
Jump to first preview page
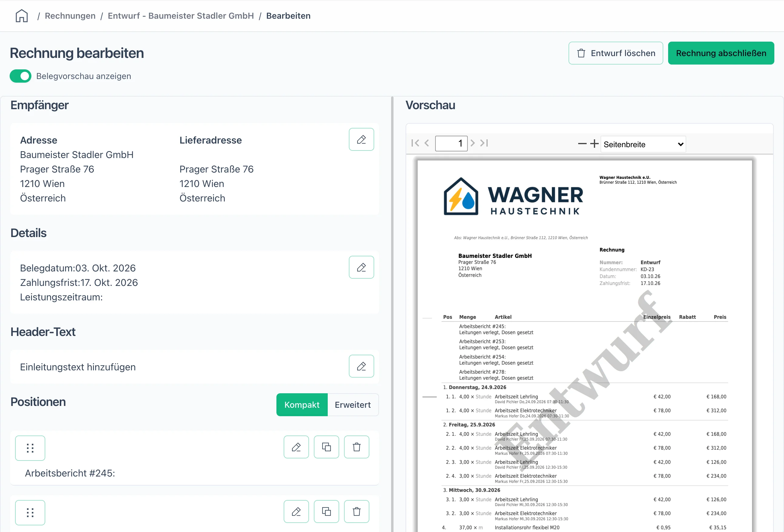pyautogui.click(x=415, y=143)
